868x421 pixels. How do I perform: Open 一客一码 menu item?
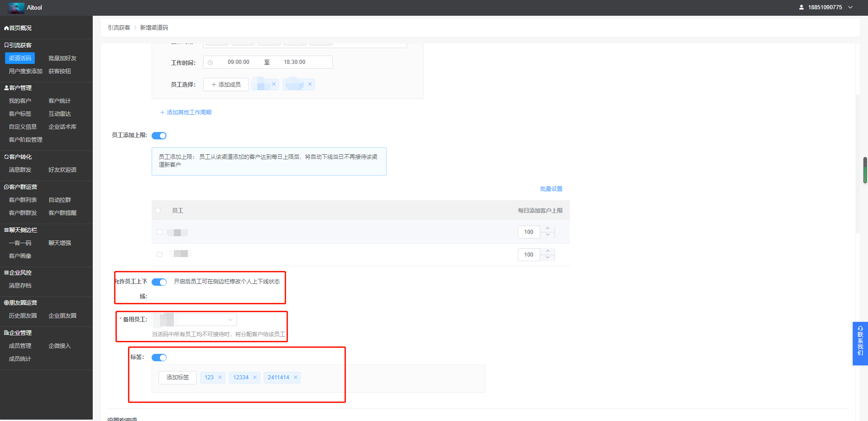tap(20, 243)
